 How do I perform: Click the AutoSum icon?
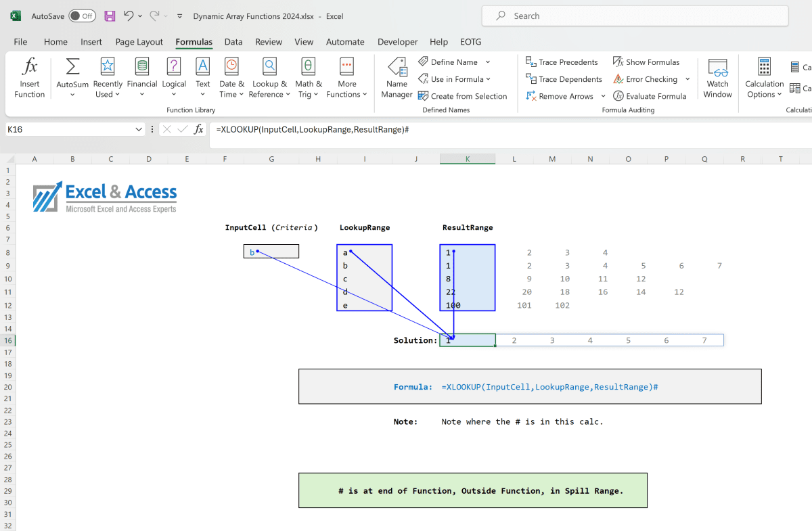[x=72, y=64]
